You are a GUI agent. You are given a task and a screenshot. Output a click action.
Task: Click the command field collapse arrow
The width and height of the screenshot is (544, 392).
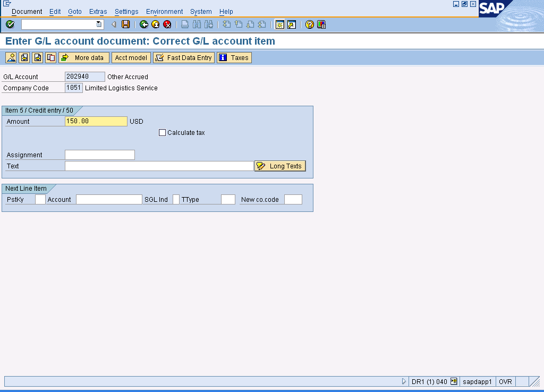(114, 24)
